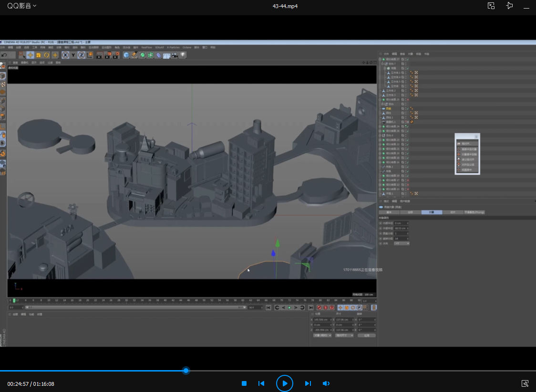536x392 pixels.
Task: Skip to the previous video
Action: tap(261, 383)
